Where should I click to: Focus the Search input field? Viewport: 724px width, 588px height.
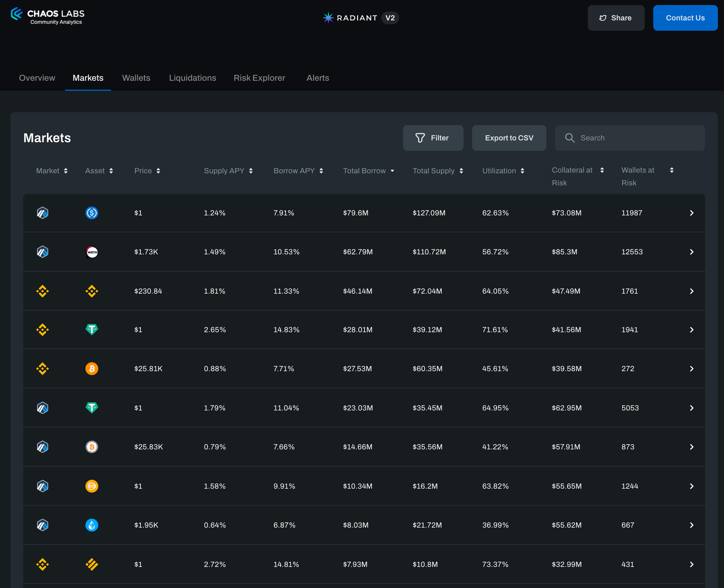click(x=637, y=138)
